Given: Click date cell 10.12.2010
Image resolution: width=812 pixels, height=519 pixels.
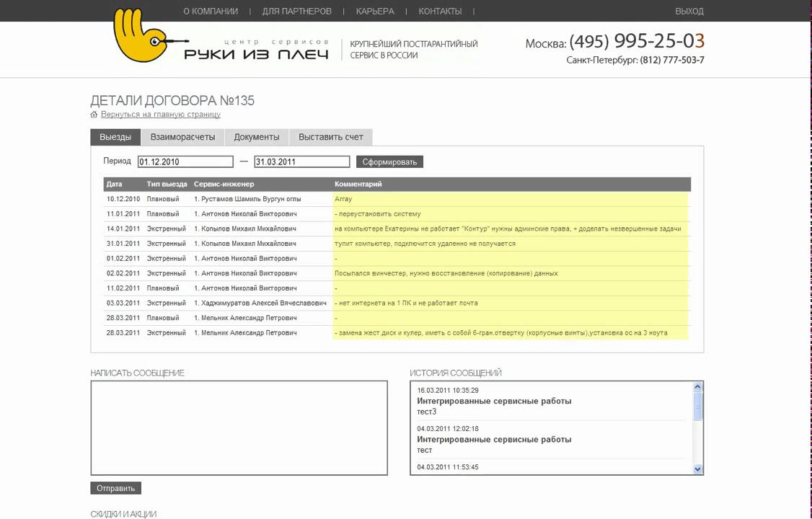Looking at the screenshot, I should (123, 199).
